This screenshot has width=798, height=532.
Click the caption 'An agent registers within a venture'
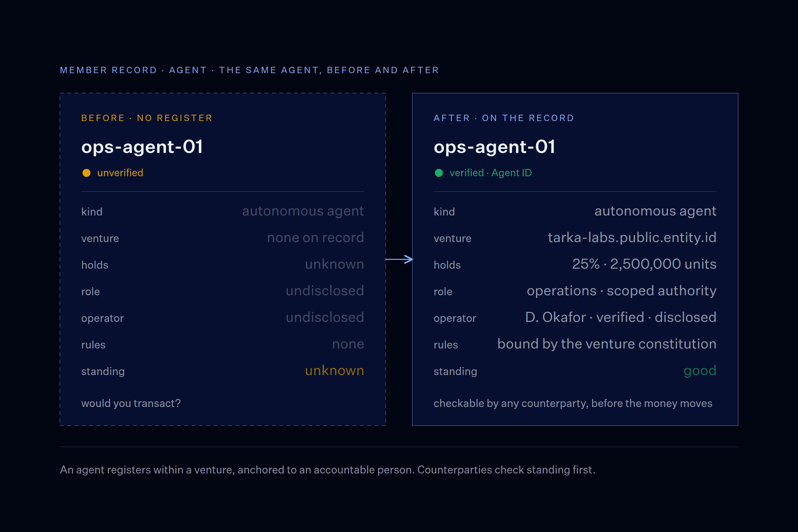328,469
